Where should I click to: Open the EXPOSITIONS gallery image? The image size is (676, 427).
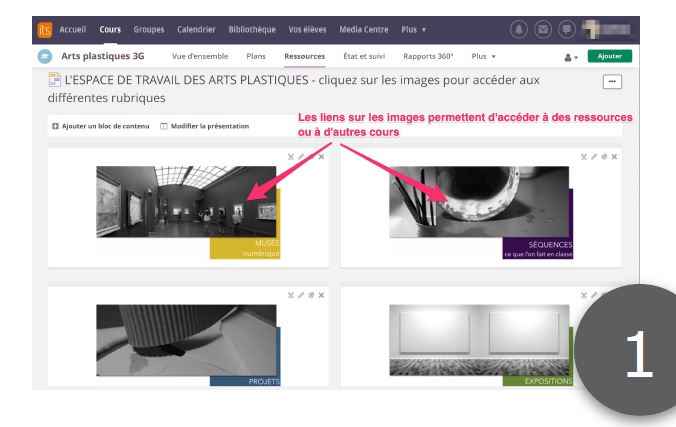pos(479,340)
